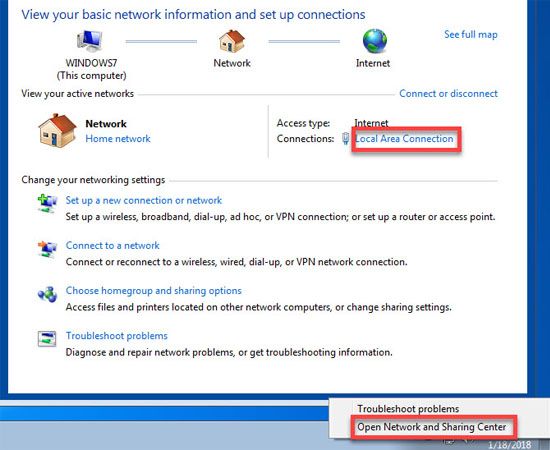Viewport: 550px width, 450px height.
Task: Click the Troubleshoot problems icon
Action: (x=47, y=339)
